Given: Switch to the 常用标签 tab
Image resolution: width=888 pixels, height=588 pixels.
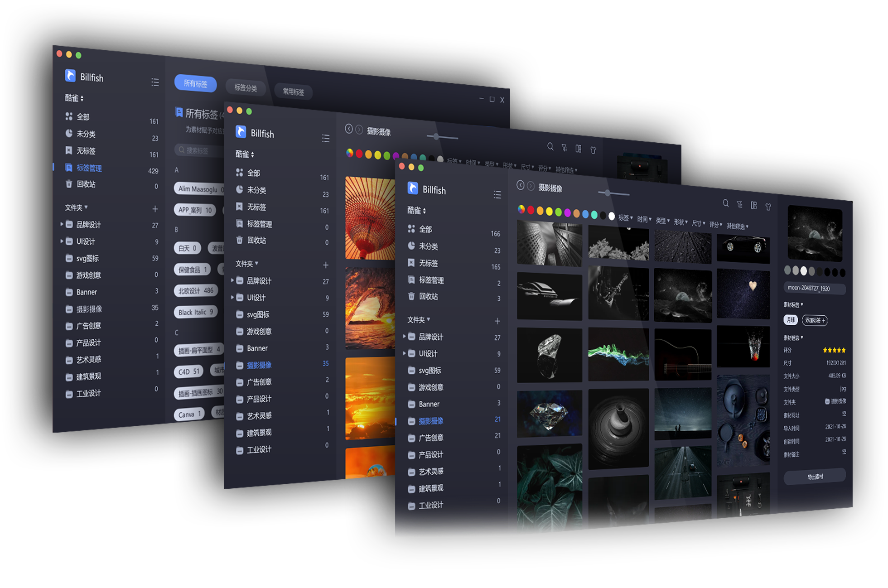Looking at the screenshot, I should [293, 92].
